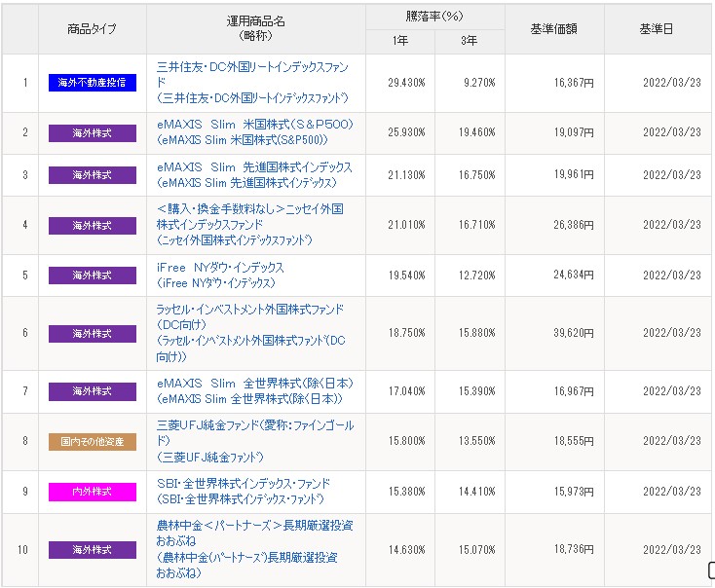The width and height of the screenshot is (715, 588).
Task: Select the 15.800% one-year return value
Action: pos(407,441)
